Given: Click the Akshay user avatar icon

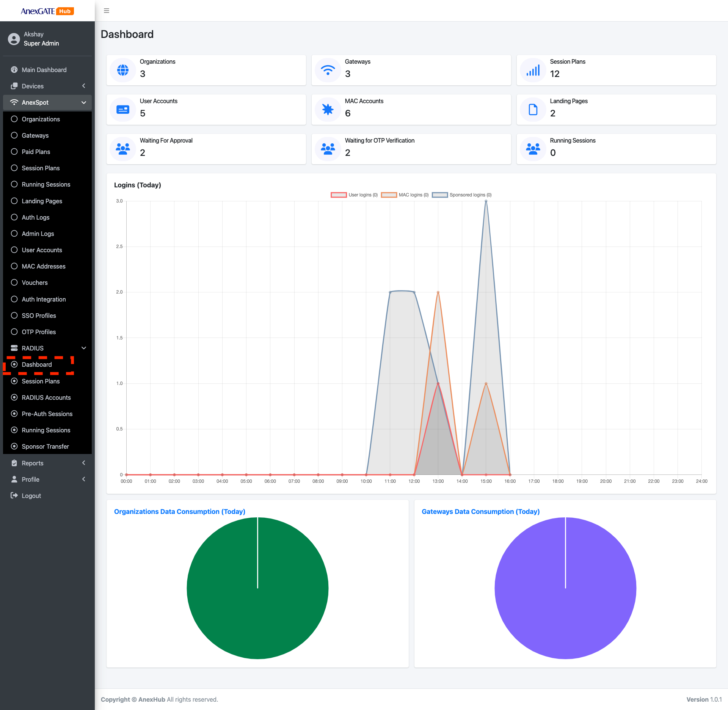Looking at the screenshot, I should 14,39.
